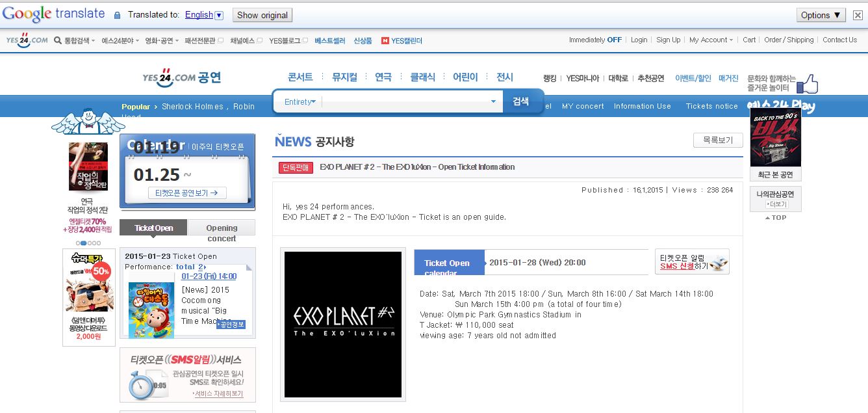The height and width of the screenshot is (413, 868).
Task: Click the 공연정보 button on Cocomong item
Action: (x=231, y=325)
